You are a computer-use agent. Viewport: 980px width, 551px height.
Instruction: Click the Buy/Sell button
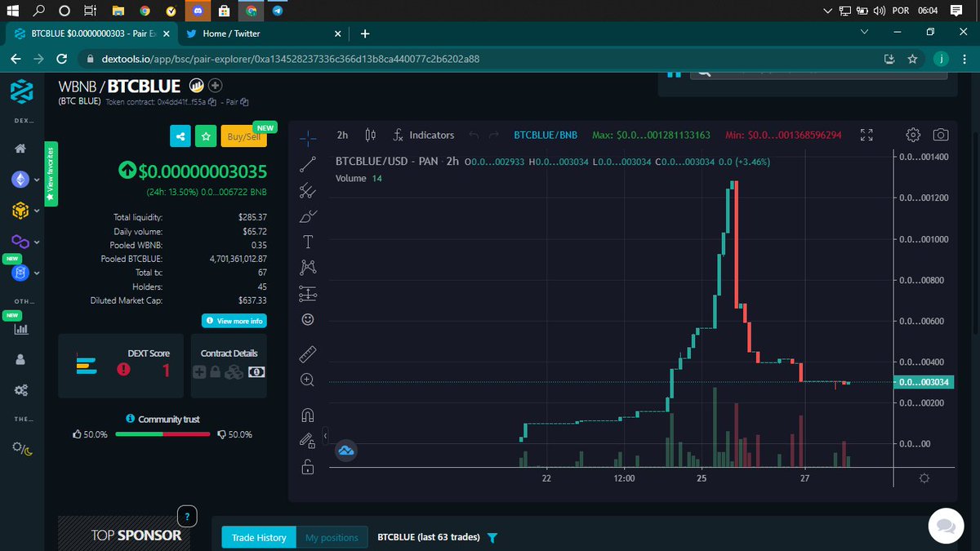[243, 136]
